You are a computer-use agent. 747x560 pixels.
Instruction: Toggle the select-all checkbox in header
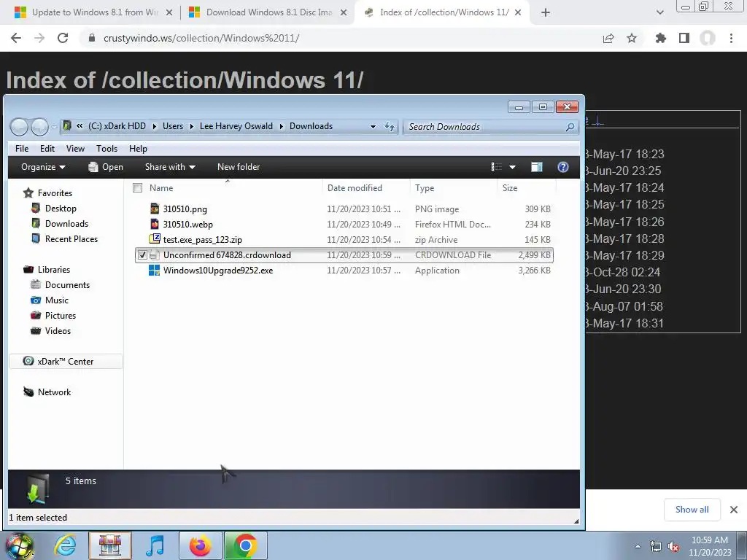(138, 188)
